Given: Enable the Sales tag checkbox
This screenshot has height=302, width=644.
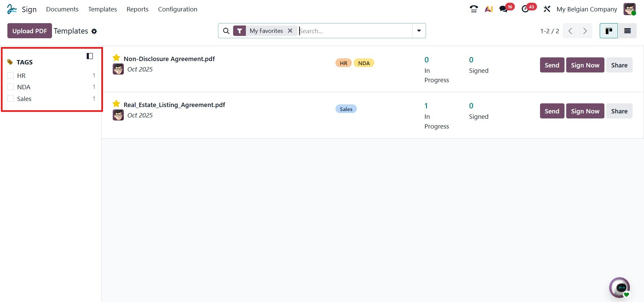Looking at the screenshot, I should click(11, 99).
